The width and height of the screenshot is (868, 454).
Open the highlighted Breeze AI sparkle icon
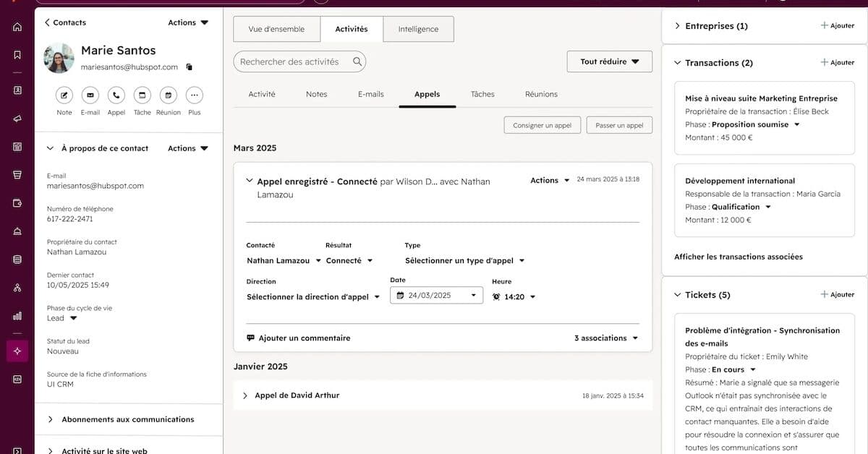pyautogui.click(x=17, y=351)
